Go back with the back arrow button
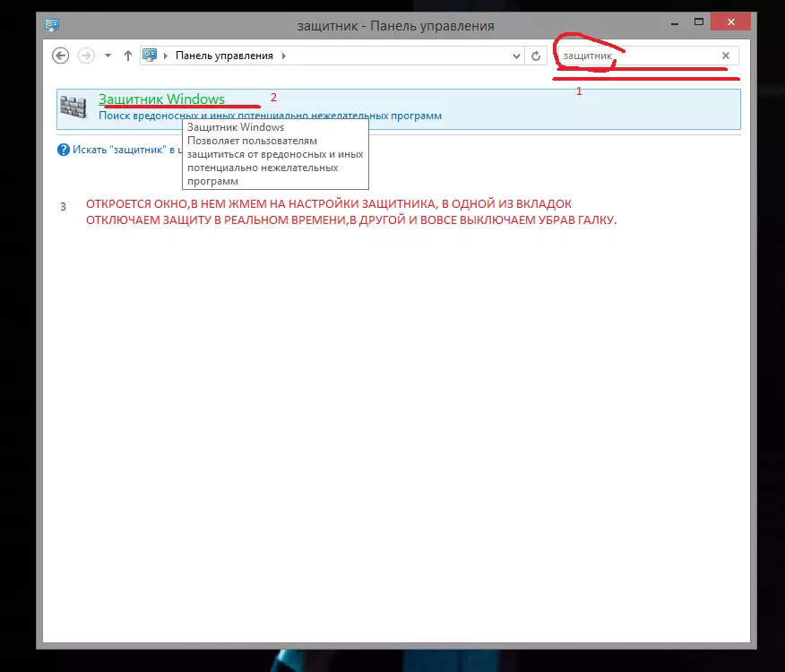Image resolution: width=785 pixels, height=672 pixels. pyautogui.click(x=61, y=56)
